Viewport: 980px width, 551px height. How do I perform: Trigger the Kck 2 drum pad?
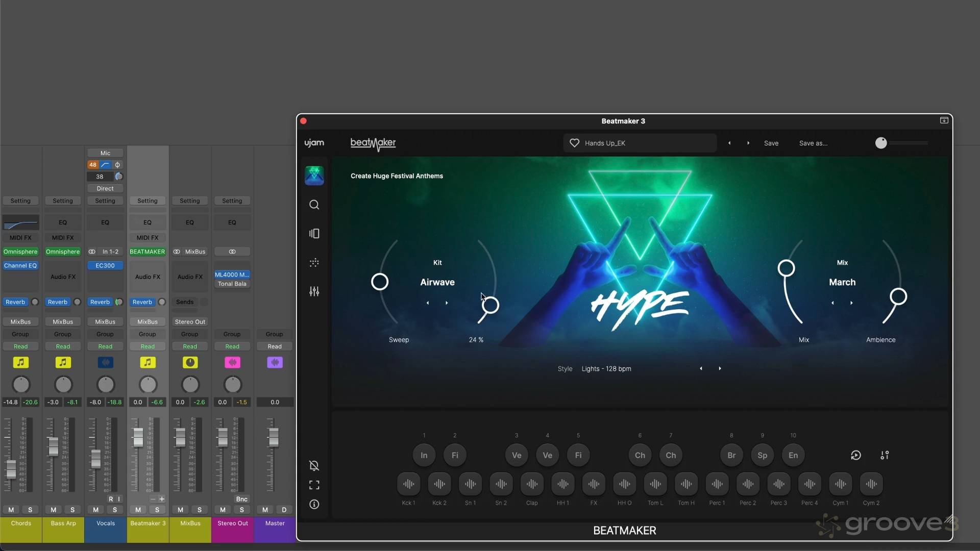439,484
